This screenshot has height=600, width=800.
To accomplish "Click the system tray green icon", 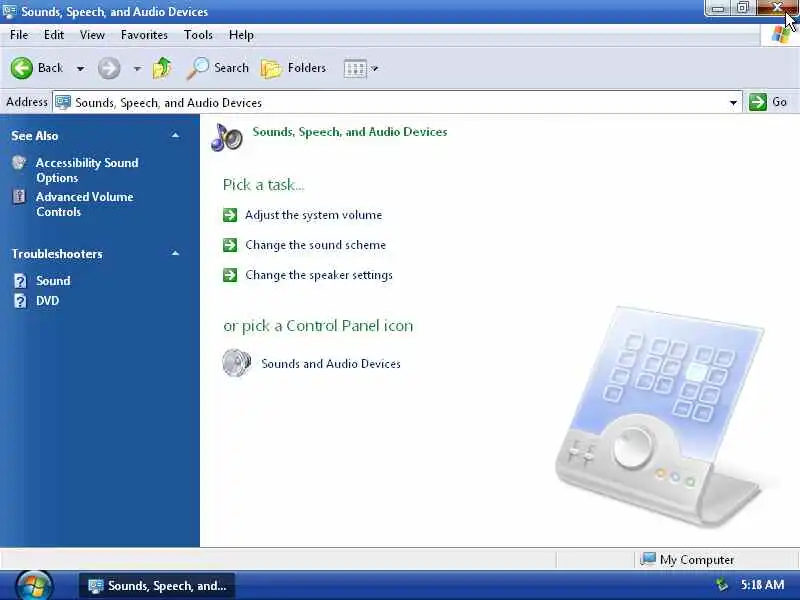I will (x=721, y=585).
